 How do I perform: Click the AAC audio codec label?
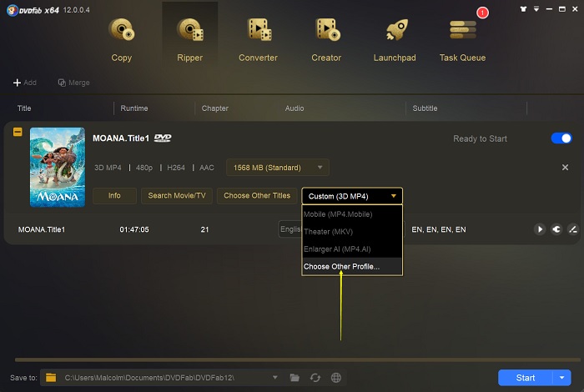tap(207, 168)
